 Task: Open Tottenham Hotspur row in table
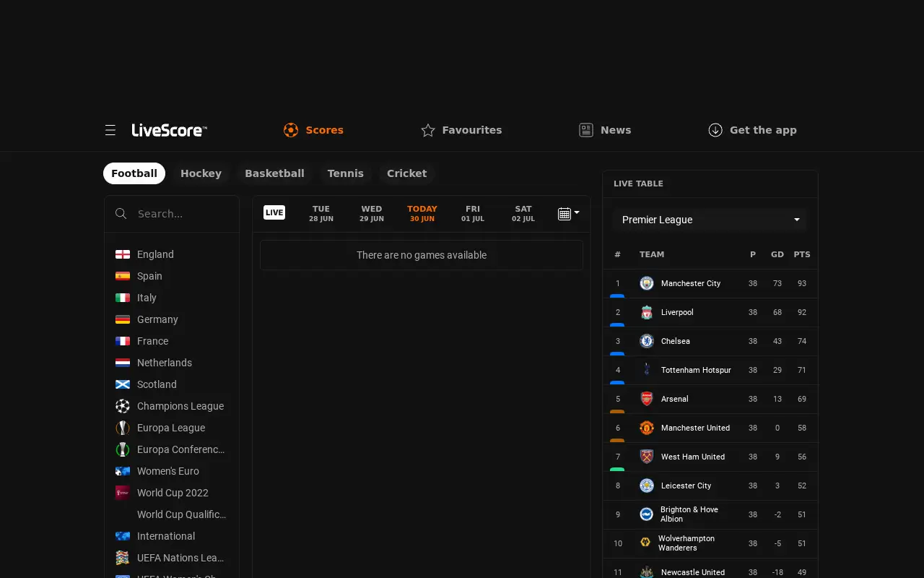710,370
